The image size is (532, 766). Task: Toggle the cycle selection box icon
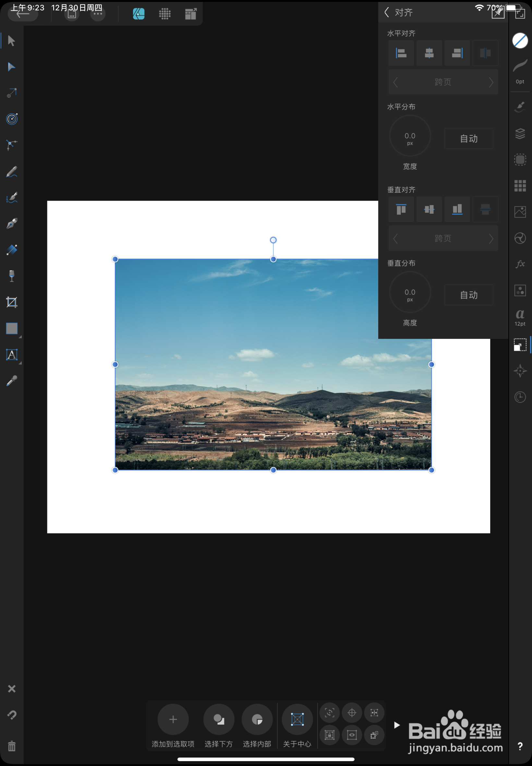coord(330,713)
